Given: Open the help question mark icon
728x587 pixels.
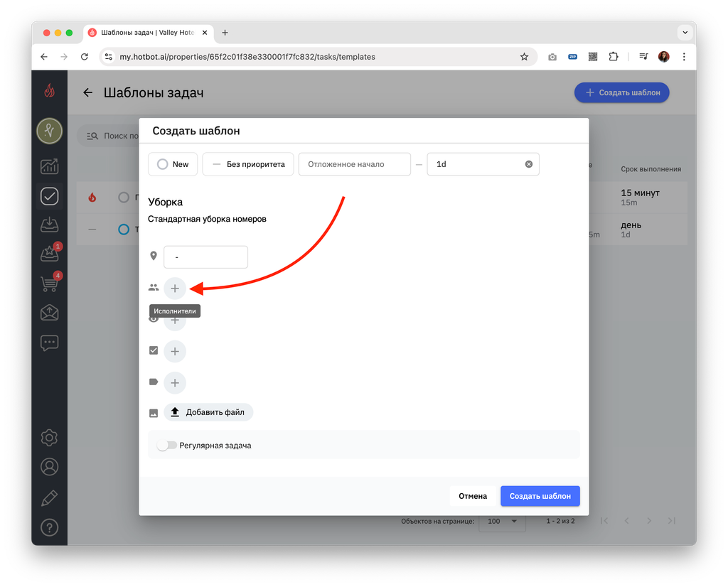Looking at the screenshot, I should pos(49,527).
